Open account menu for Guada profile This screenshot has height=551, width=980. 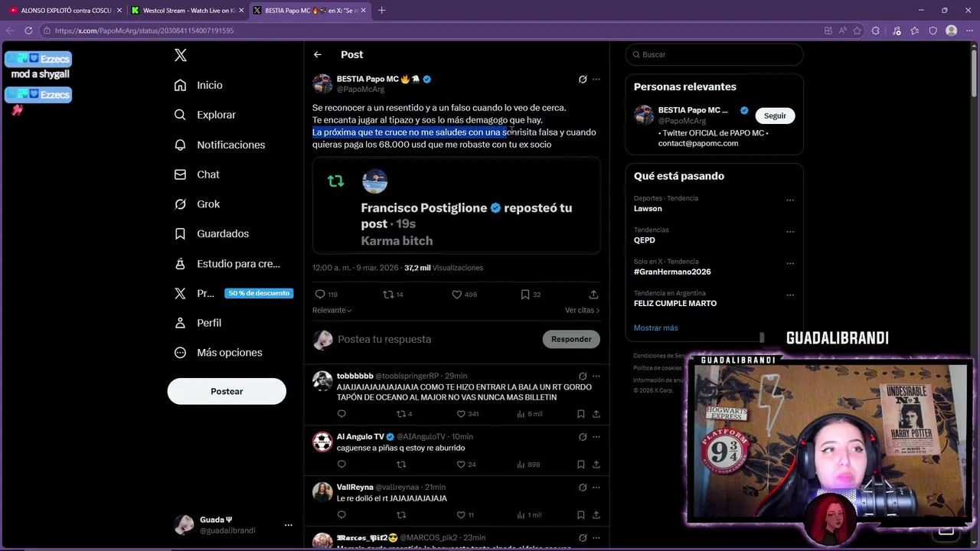288,525
